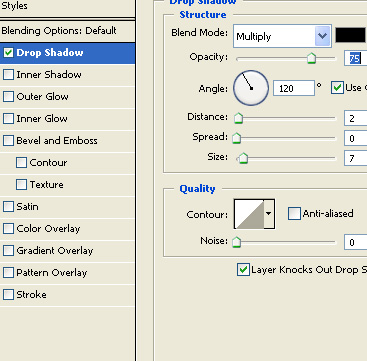
Task: Select the Color Overlay style label
Action: point(48,229)
